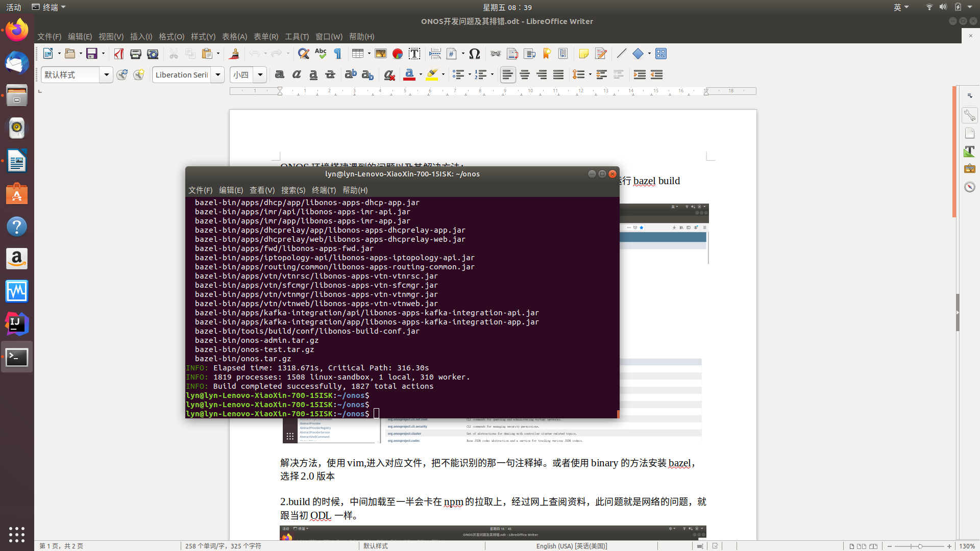This screenshot has height=551, width=980.
Task: Open Find & Replace
Action: 304,54
